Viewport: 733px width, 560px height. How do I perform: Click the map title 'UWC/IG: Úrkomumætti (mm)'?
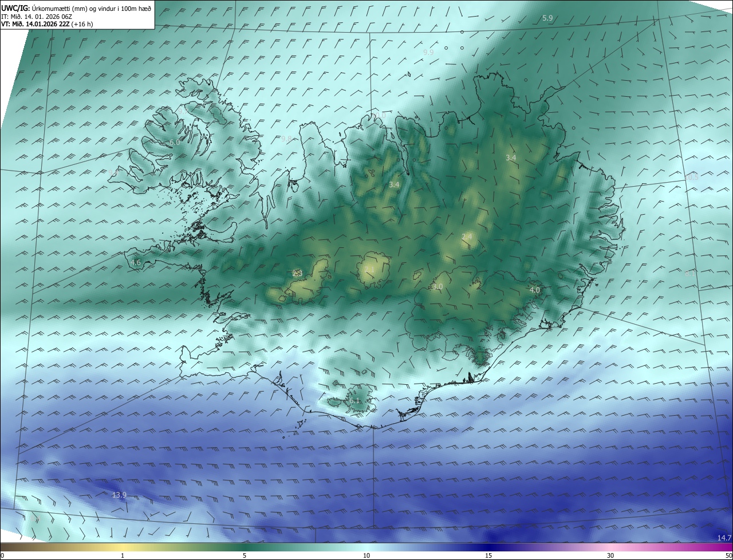click(45, 8)
